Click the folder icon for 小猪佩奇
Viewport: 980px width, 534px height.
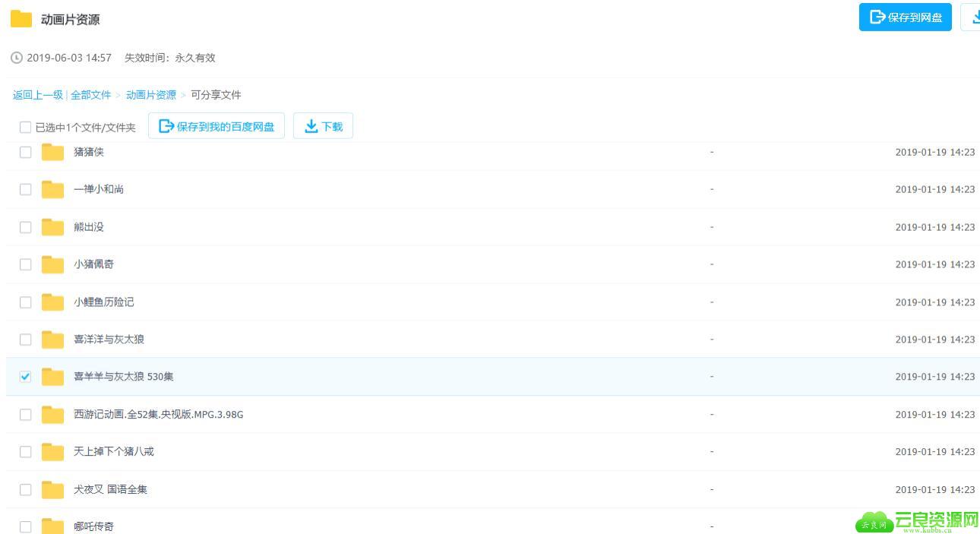[x=52, y=264]
